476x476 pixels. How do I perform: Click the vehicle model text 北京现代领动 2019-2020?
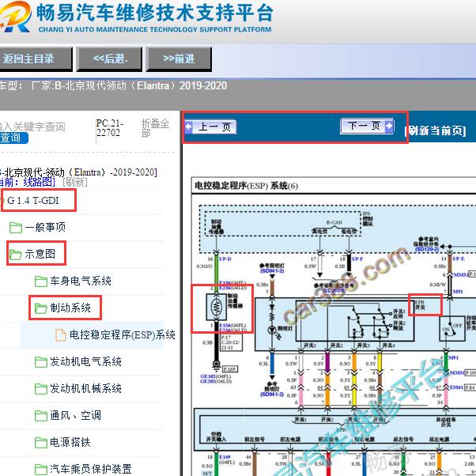pyautogui.click(x=146, y=86)
